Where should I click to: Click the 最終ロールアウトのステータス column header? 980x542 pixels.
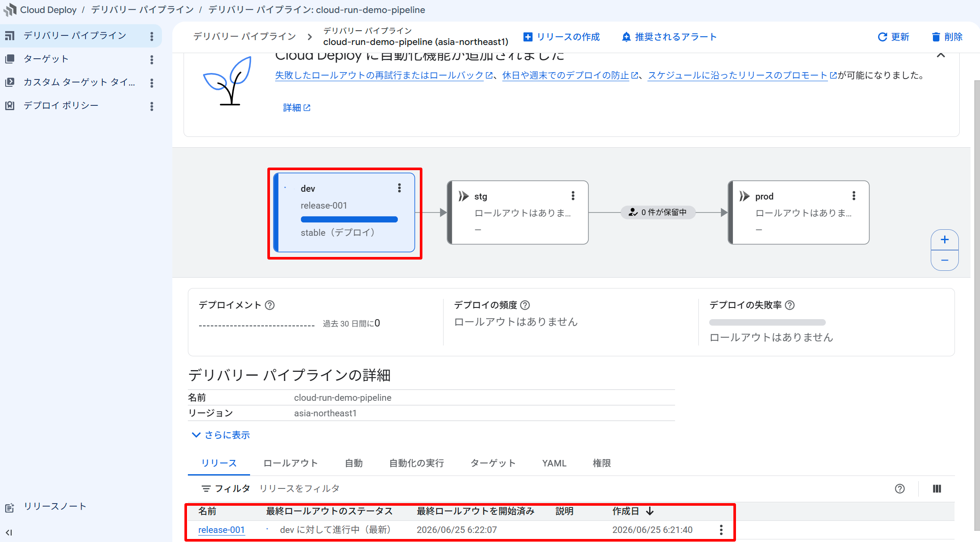(329, 511)
